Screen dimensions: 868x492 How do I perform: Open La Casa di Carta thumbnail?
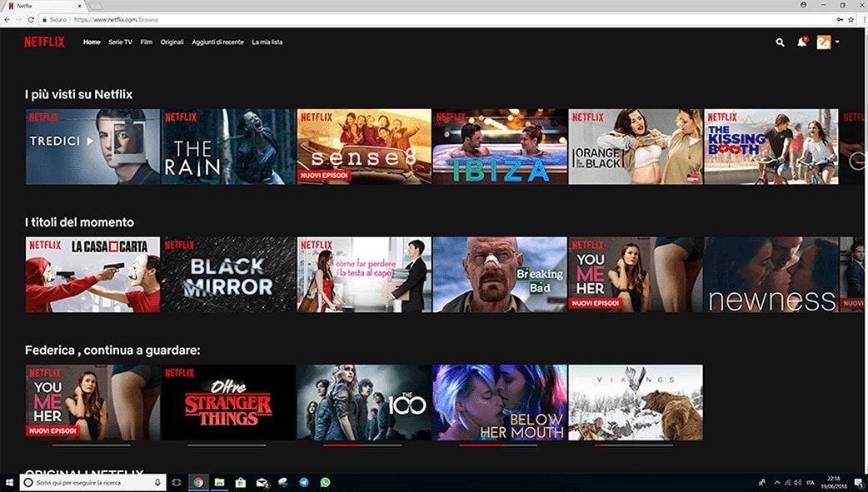pyautogui.click(x=92, y=275)
